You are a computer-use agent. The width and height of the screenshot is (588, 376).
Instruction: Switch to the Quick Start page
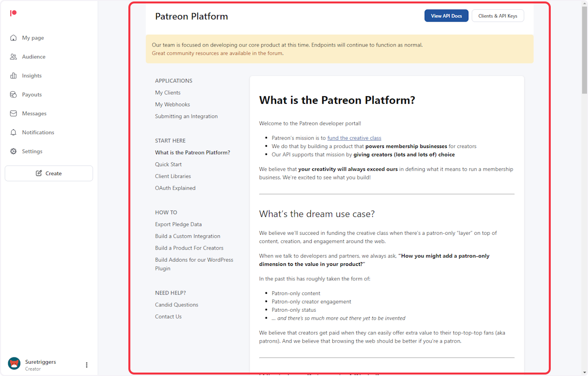click(x=168, y=164)
